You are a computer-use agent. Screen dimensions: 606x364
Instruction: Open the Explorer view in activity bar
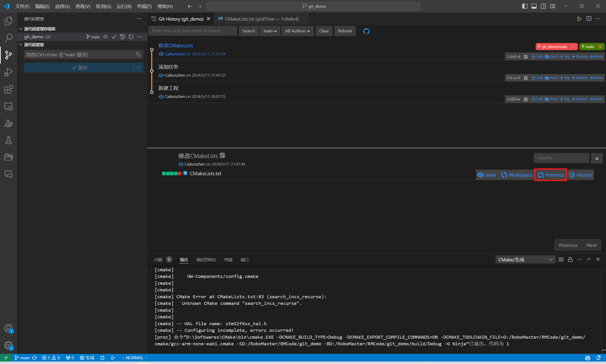tap(8, 21)
